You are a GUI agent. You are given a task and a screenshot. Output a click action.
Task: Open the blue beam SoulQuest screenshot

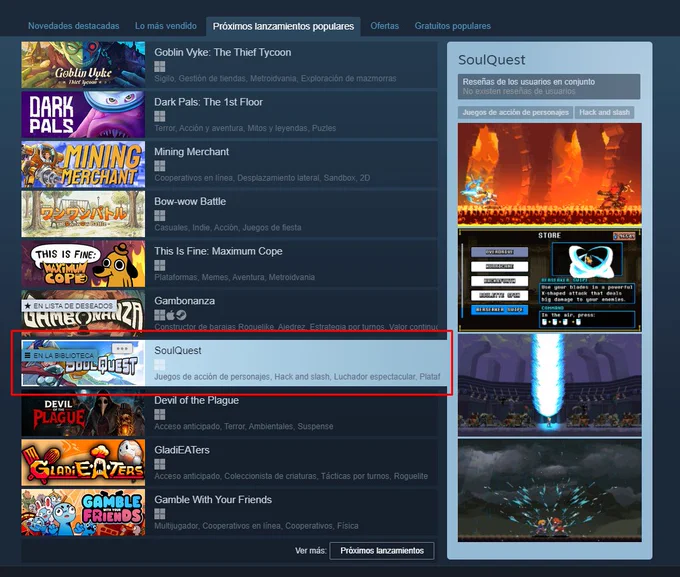point(549,385)
